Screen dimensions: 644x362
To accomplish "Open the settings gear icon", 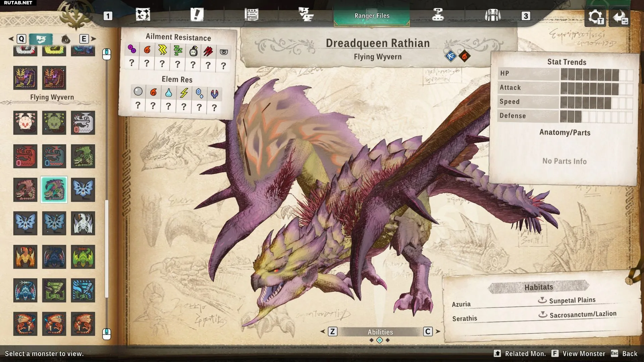I will pyautogui.click(x=595, y=17).
